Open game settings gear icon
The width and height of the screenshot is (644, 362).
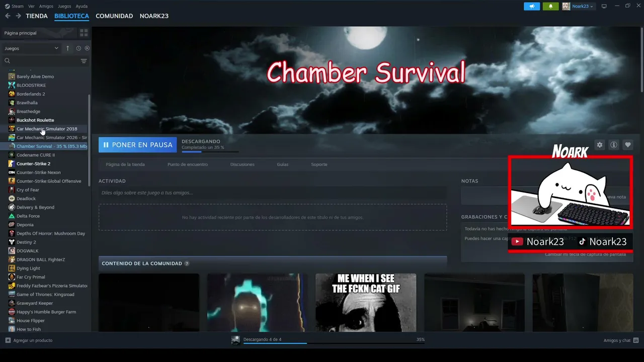(x=599, y=145)
